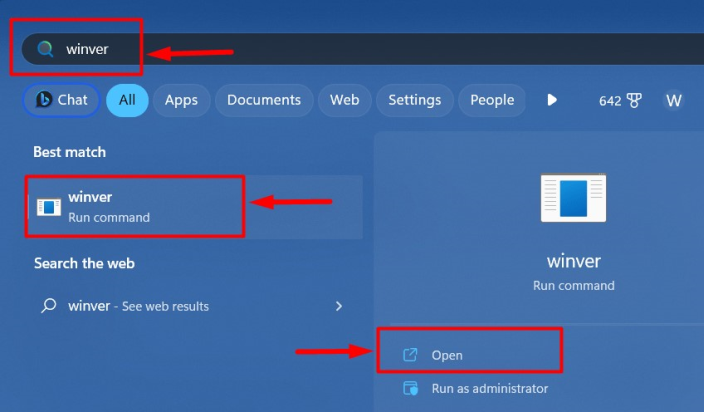Click magnifier icon beside winver web result
704x412 pixels.
(x=49, y=306)
